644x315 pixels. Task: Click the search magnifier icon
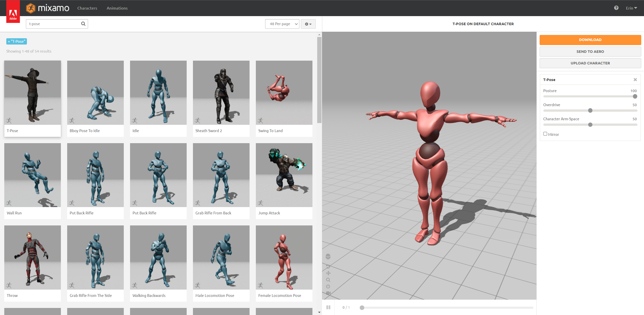click(x=83, y=24)
